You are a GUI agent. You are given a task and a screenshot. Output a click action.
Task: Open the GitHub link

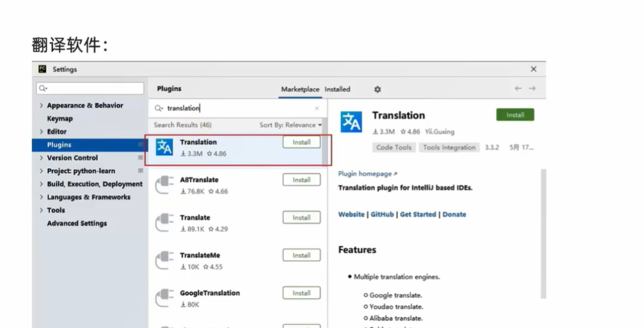382,214
